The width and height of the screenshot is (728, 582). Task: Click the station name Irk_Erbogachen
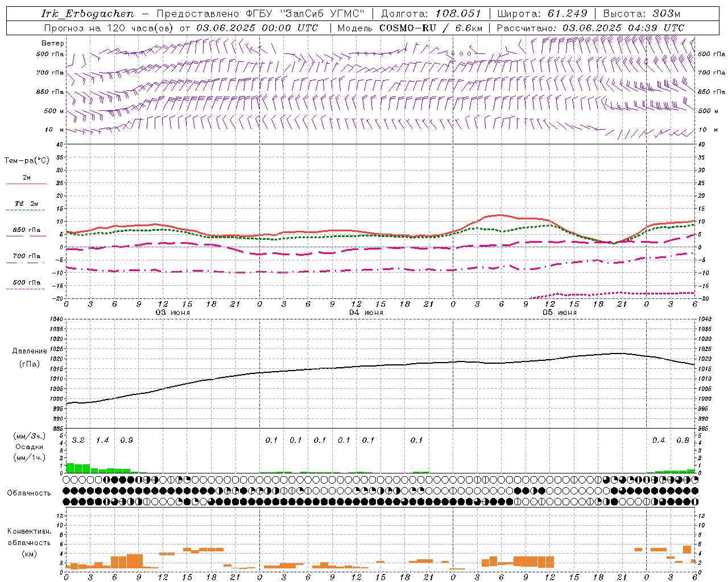coord(88,14)
